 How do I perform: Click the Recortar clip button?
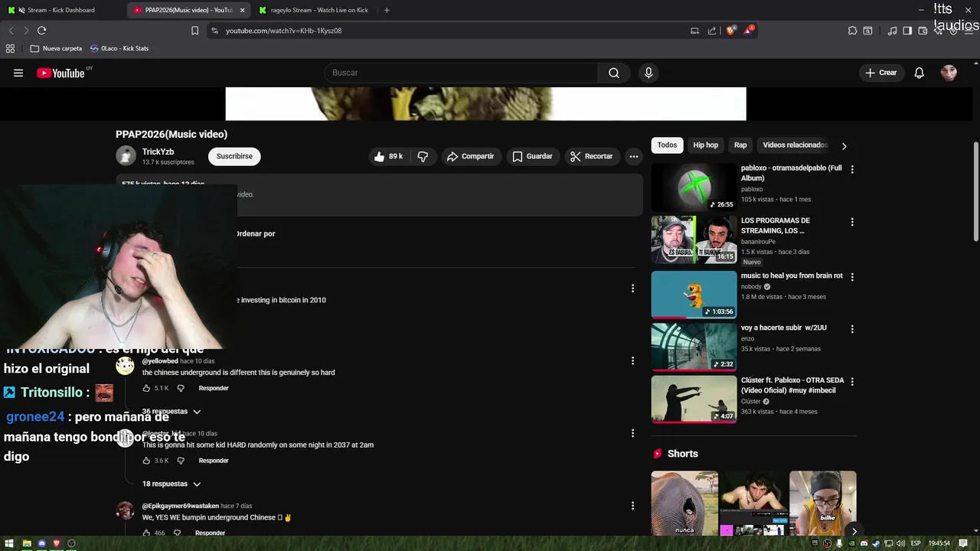592,156
